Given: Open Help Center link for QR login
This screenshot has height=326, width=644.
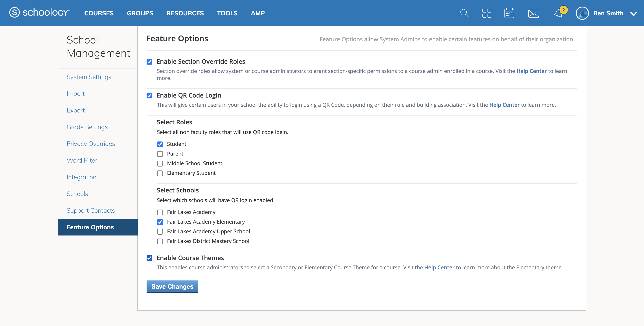Looking at the screenshot, I should [504, 105].
